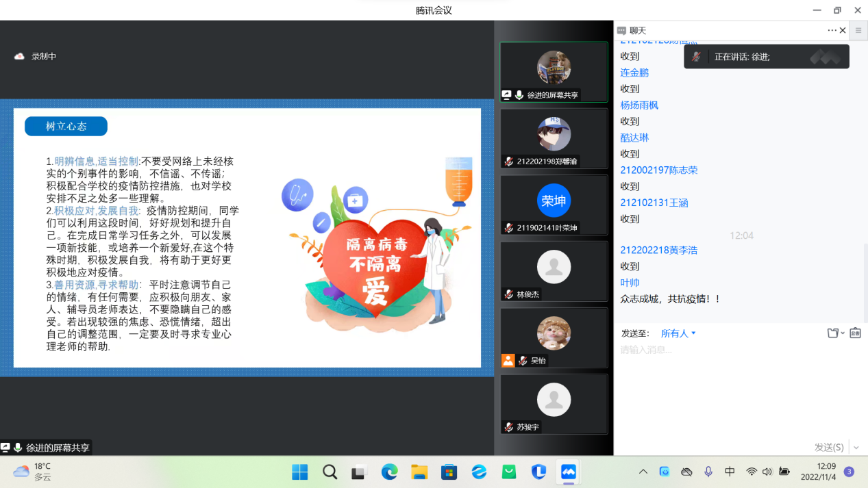Screen dimensions: 868x488
Task: Click the hamburger menu at top-right of chat
Action: [858, 30]
